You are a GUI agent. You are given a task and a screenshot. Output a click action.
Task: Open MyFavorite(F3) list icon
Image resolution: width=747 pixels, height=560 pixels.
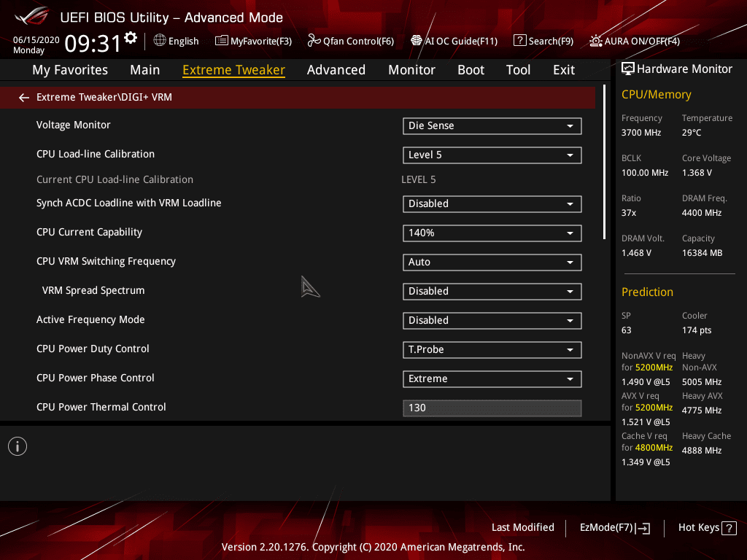tap(222, 41)
